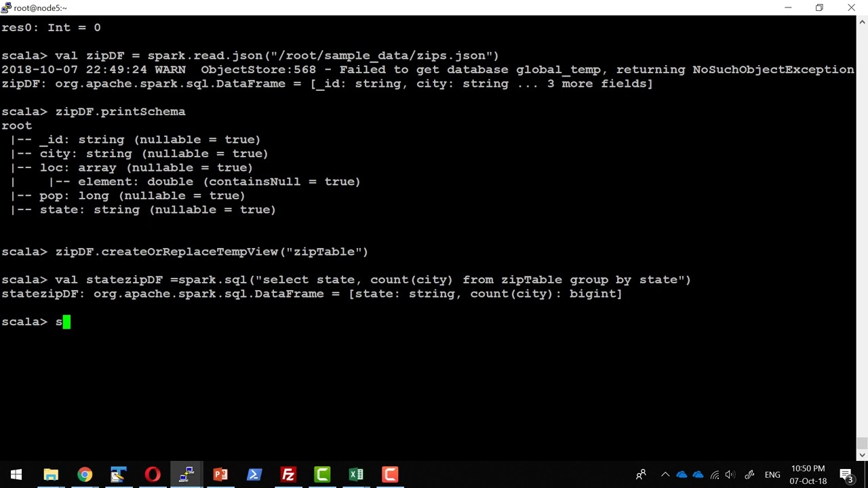Click the 'state: string (nullable = true)' line
The width and height of the screenshot is (868, 488).
(x=142, y=210)
